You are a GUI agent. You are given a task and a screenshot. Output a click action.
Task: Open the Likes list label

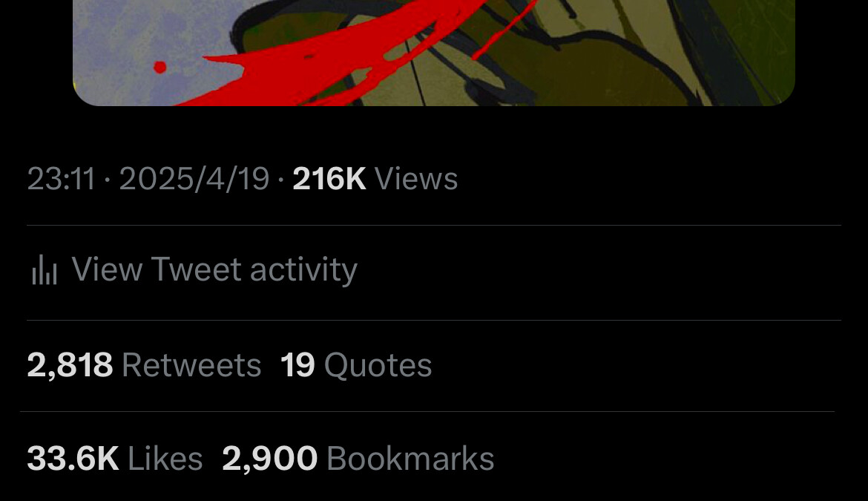(x=165, y=459)
